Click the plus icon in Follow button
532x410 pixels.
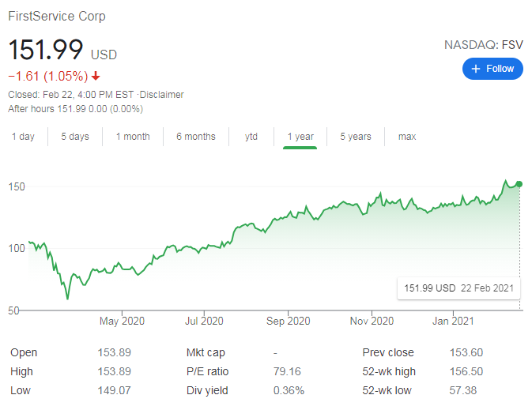click(476, 69)
